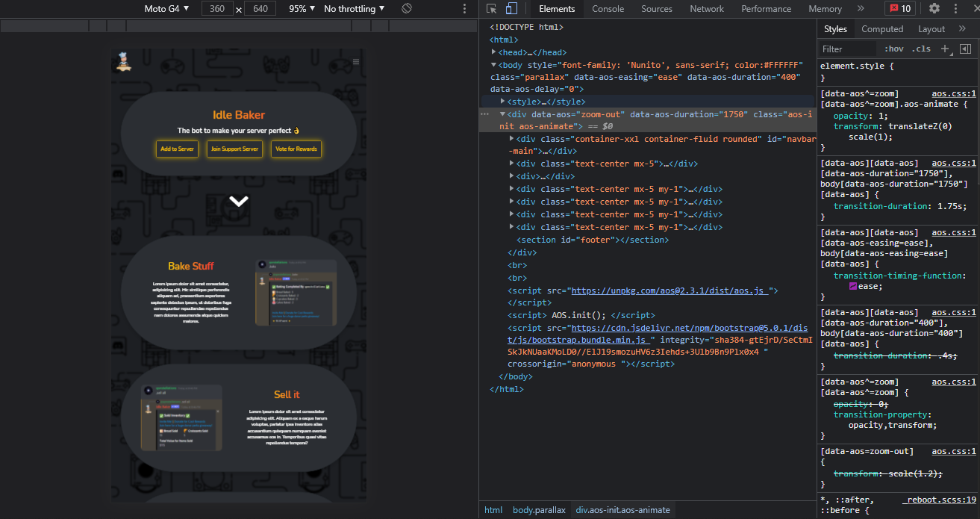Toggle the .cls class editor
980x519 pixels.
922,49
